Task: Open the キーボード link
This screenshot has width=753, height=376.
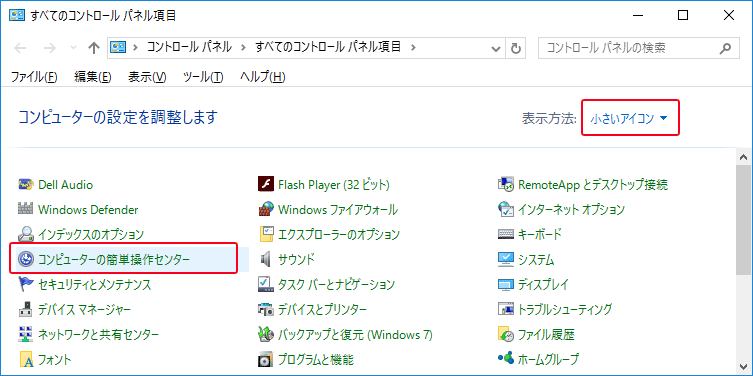Action: click(539, 234)
